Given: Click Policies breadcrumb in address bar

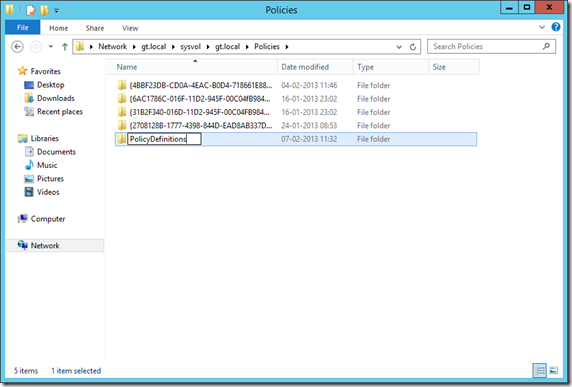Looking at the screenshot, I should point(267,47).
